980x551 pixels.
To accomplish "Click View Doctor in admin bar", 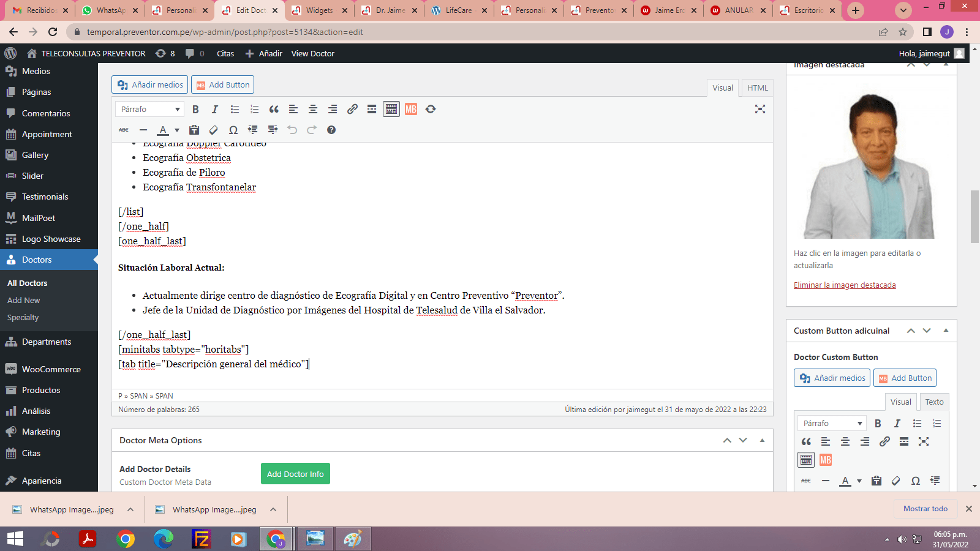I will pyautogui.click(x=312, y=53).
